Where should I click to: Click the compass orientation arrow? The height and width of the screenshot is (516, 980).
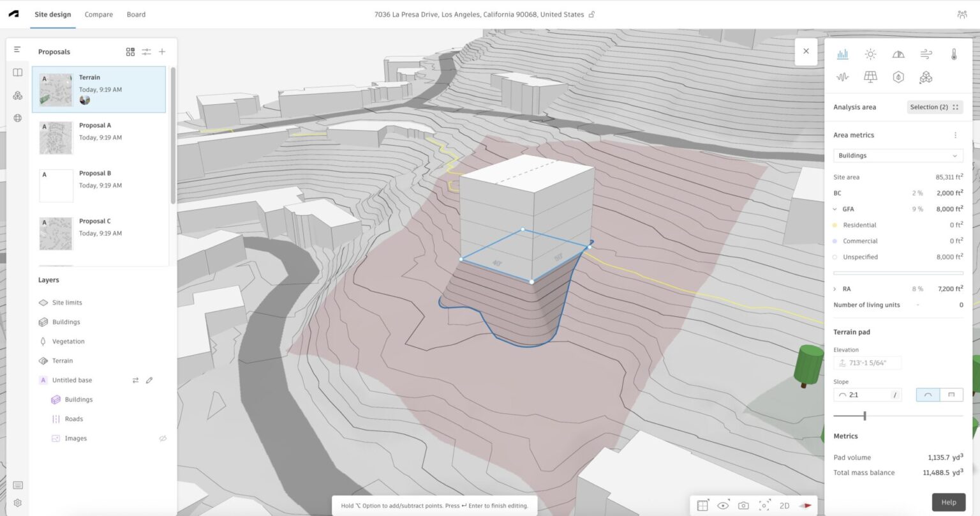point(805,505)
